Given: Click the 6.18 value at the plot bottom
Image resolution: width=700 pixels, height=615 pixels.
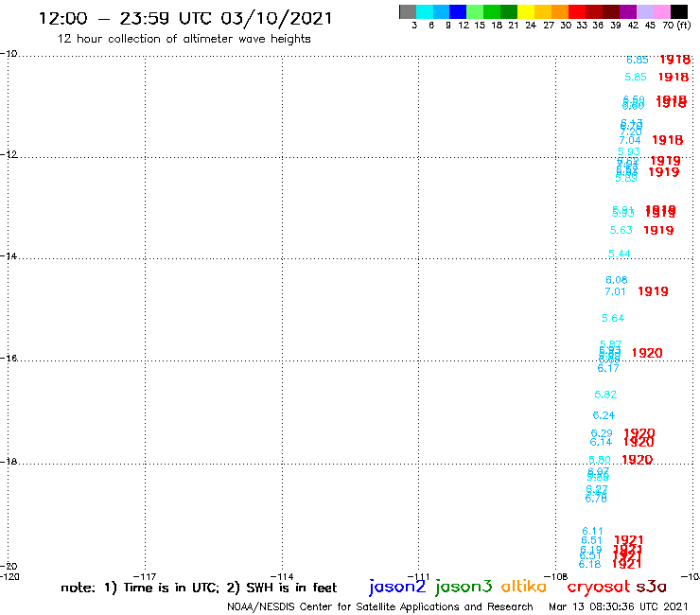Looking at the screenshot, I should [589, 564].
